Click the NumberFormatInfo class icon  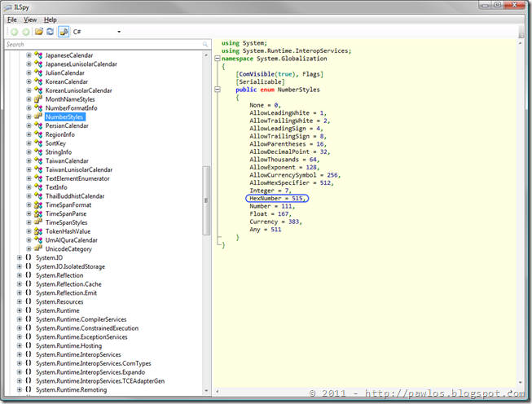pos(38,108)
